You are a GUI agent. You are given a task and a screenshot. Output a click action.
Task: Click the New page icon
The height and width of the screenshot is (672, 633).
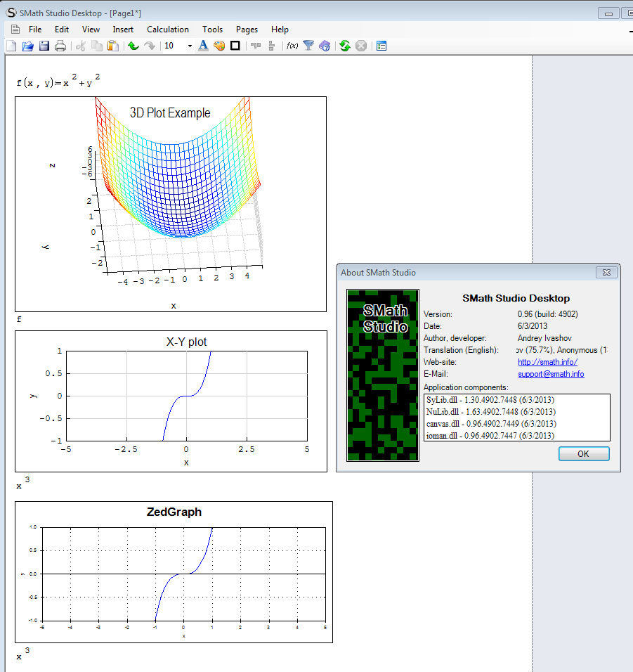point(11,46)
